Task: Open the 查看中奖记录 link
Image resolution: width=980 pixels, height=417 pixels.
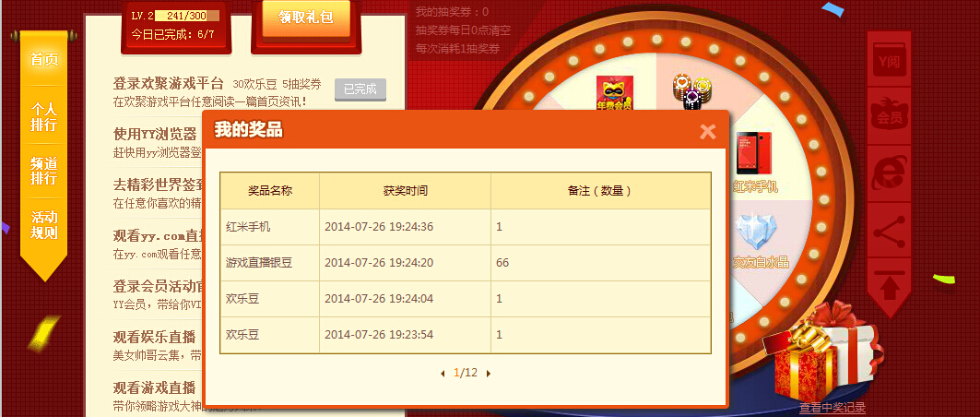Action: click(x=832, y=408)
